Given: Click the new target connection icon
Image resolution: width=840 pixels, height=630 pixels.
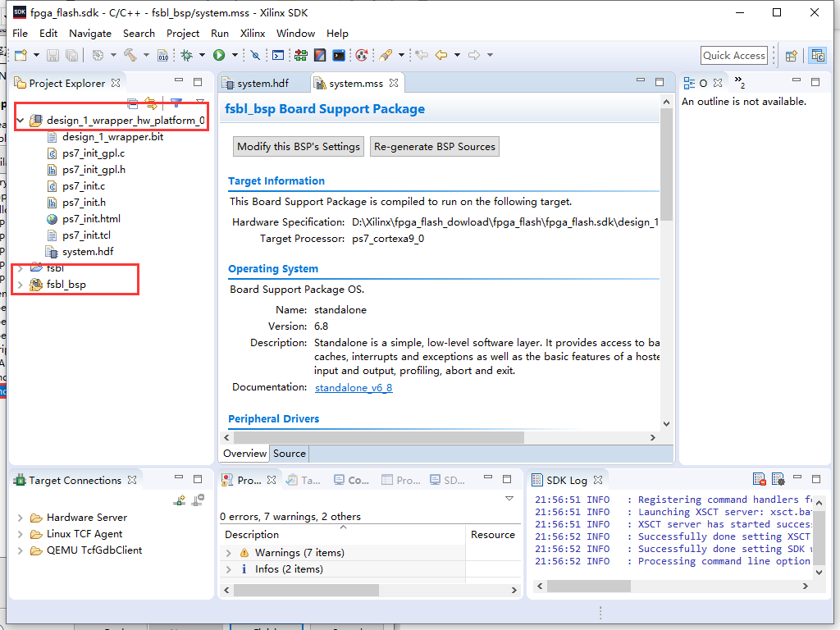Looking at the screenshot, I should coord(180,500).
